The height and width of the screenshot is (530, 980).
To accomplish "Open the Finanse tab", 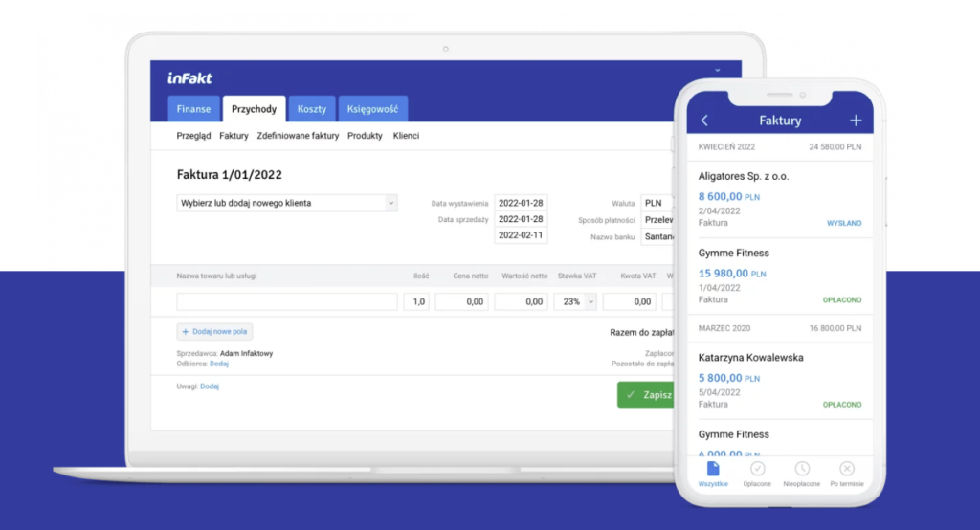I will tap(193, 109).
